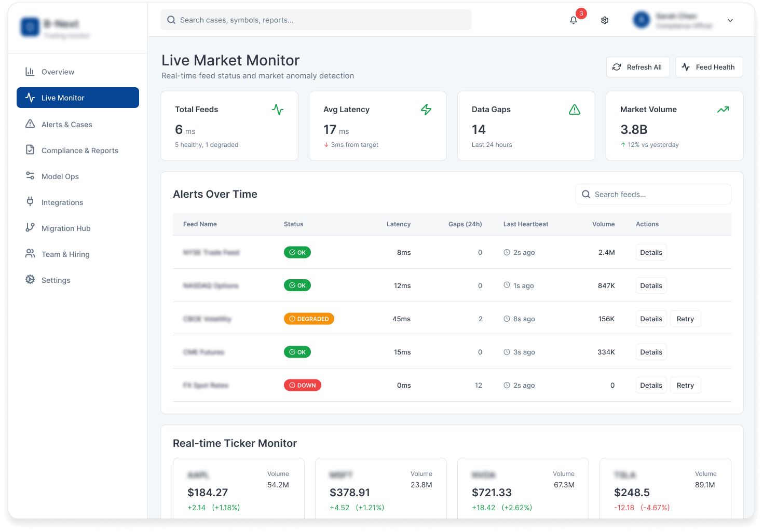Expand the user account chevron
This screenshot has width=763, height=532.
730,20
